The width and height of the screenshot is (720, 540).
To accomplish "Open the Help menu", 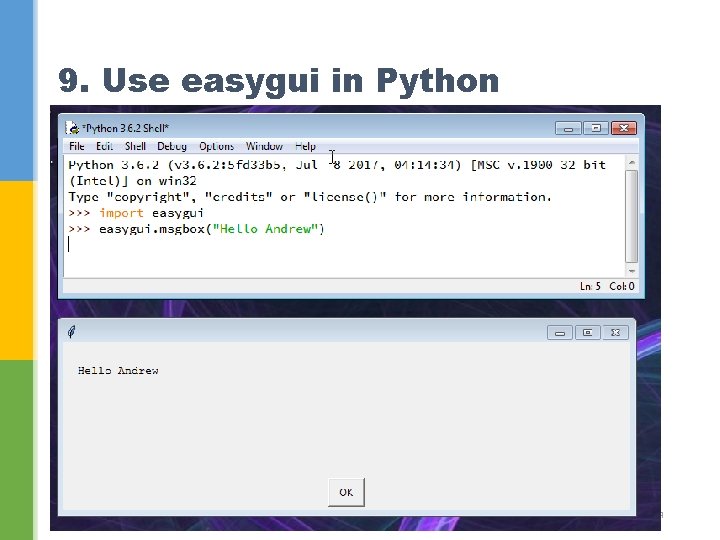I will (305, 146).
